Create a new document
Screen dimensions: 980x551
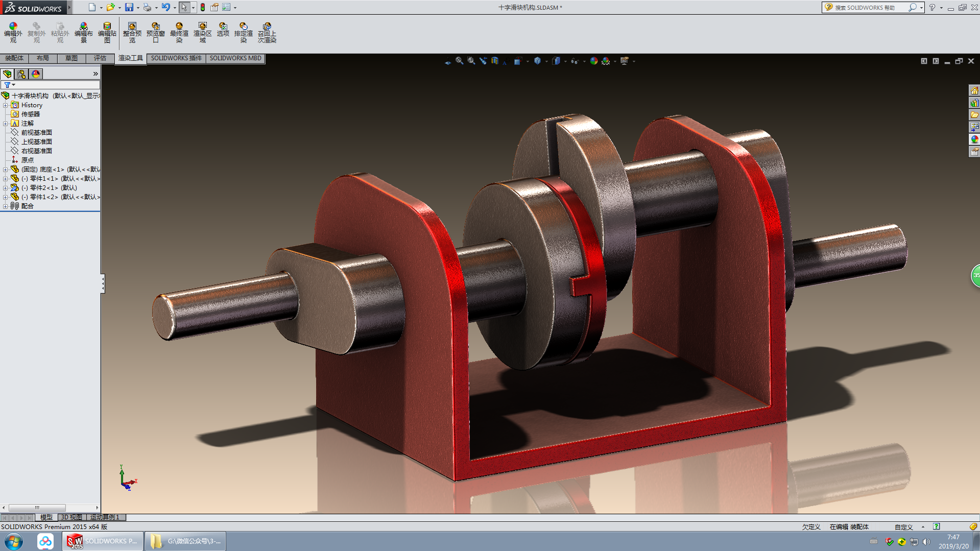coord(92,7)
